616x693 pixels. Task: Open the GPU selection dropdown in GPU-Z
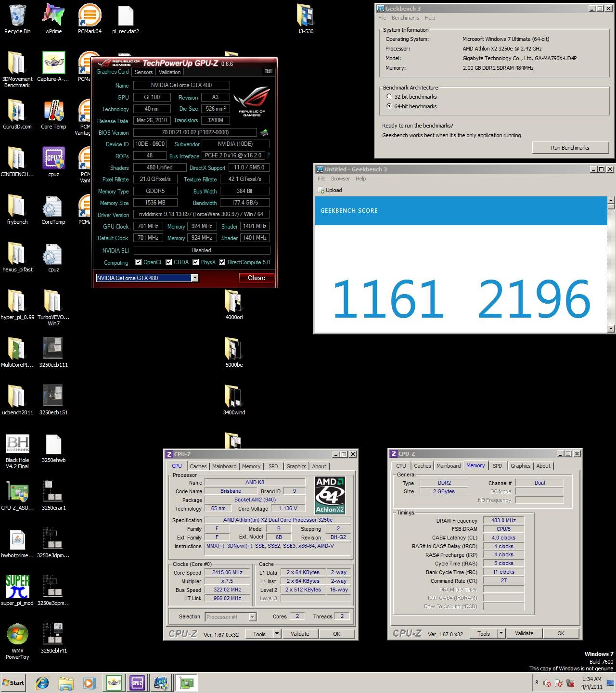coord(194,278)
